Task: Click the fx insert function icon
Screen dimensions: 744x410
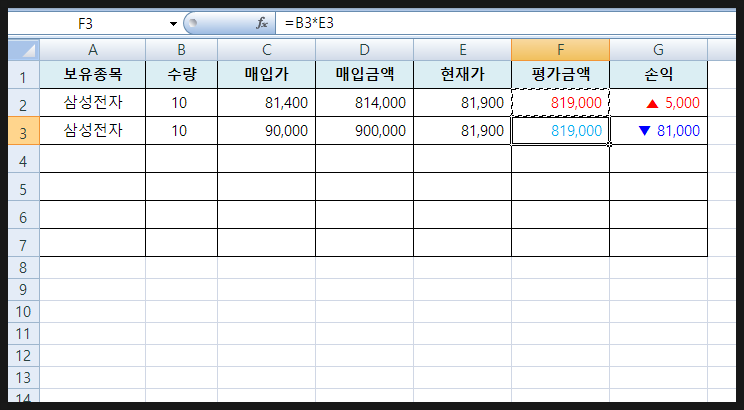Action: [262, 23]
